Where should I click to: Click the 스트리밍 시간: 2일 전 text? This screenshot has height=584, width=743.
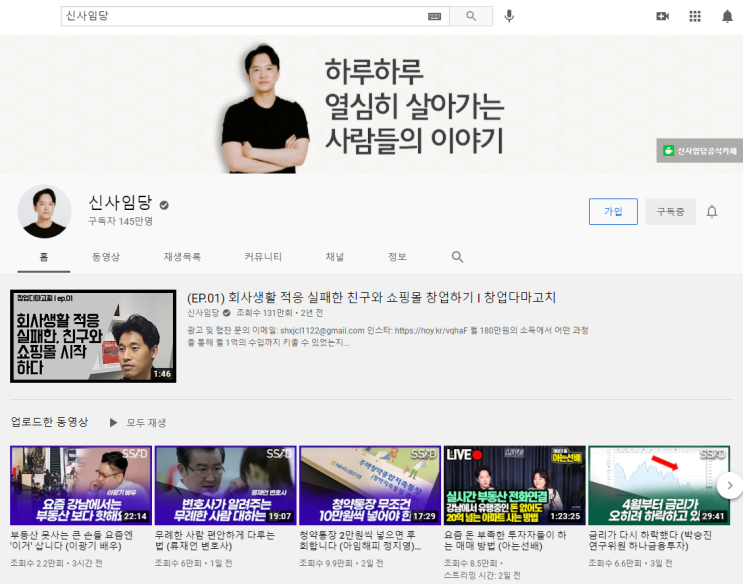[482, 575]
